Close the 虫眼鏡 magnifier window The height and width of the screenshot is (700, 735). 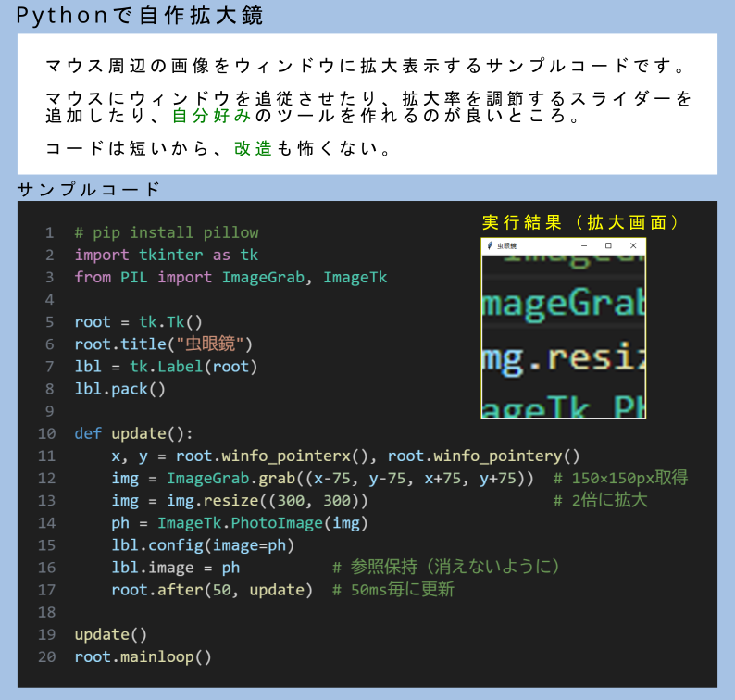[x=633, y=245]
